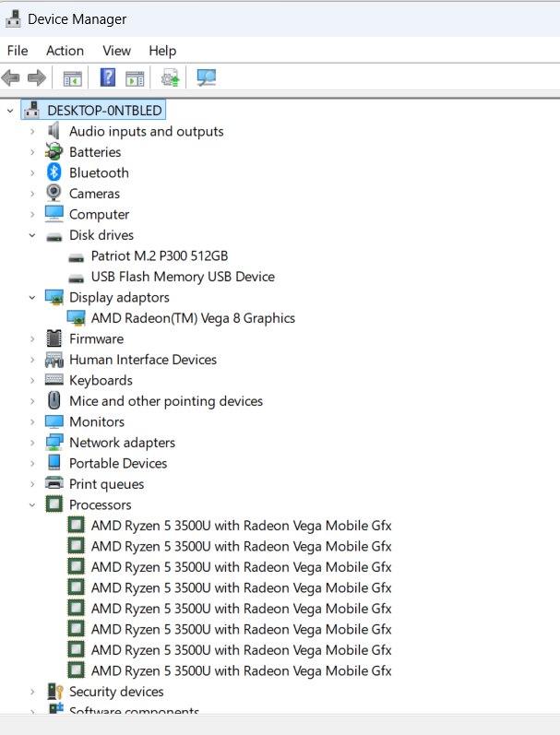The height and width of the screenshot is (735, 560).
Task: Click the Computer category monitor icon
Action: [x=54, y=214]
